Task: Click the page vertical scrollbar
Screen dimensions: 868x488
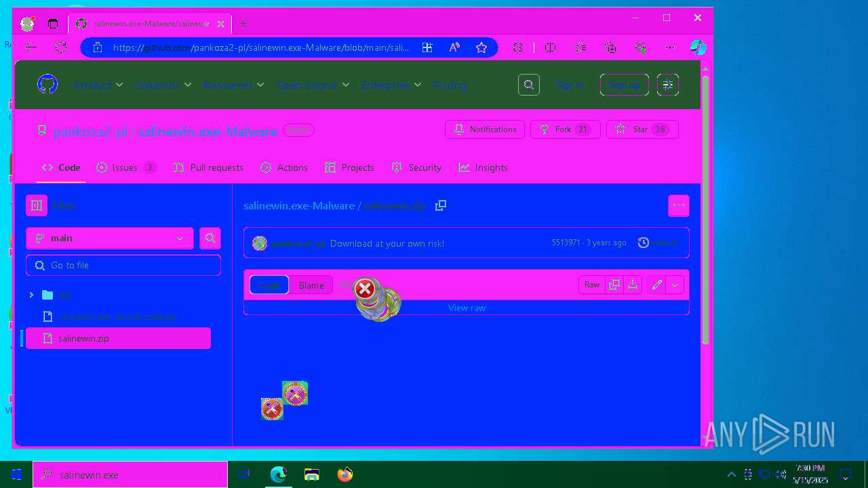Action: click(705, 210)
